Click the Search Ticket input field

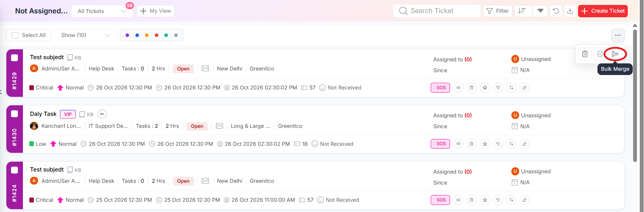(x=437, y=11)
